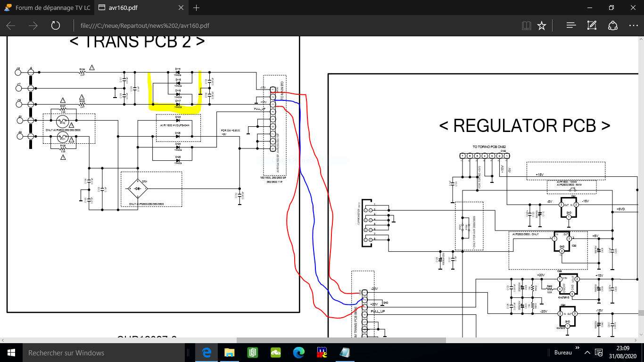644x362 pixels.
Task: Add this page to favorites star
Action: point(542,25)
